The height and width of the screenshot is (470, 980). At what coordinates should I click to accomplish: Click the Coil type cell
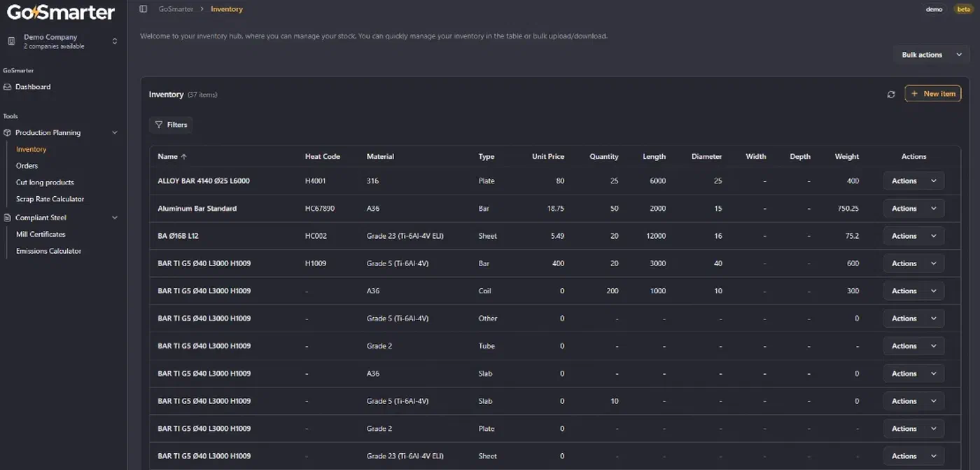point(485,291)
